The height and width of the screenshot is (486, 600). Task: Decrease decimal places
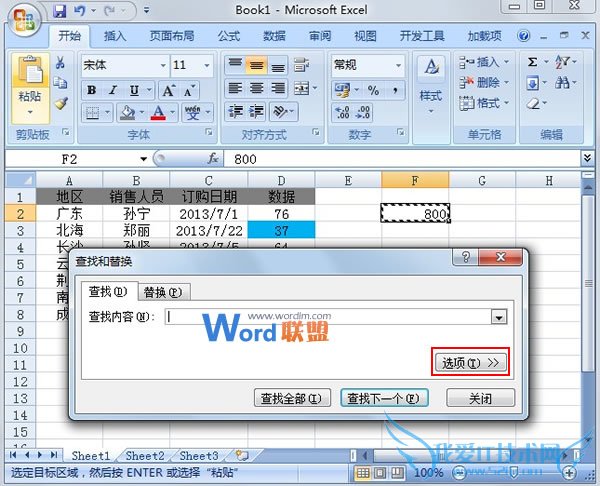pos(362,112)
